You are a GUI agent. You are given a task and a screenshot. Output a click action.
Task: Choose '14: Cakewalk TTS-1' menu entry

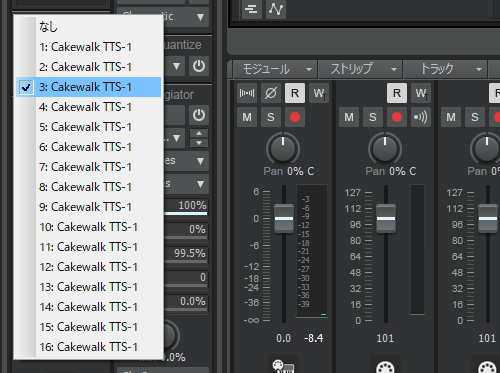pyautogui.click(x=88, y=307)
